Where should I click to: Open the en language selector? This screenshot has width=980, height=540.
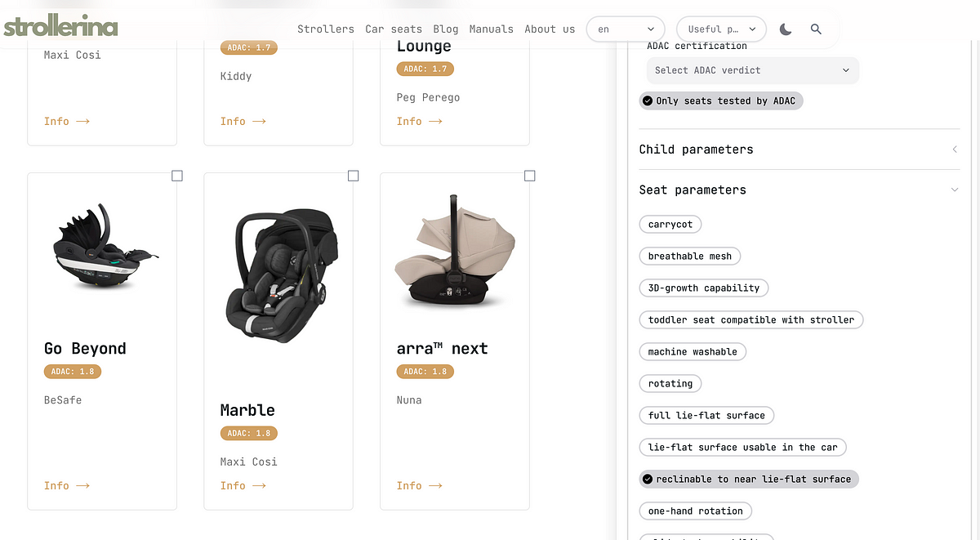[x=627, y=29]
